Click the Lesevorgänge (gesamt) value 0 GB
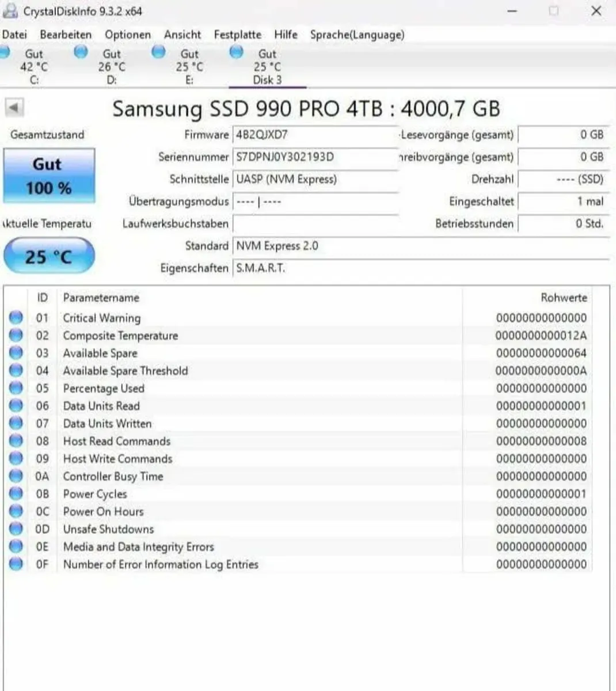The height and width of the screenshot is (691, 616). pyautogui.click(x=564, y=135)
